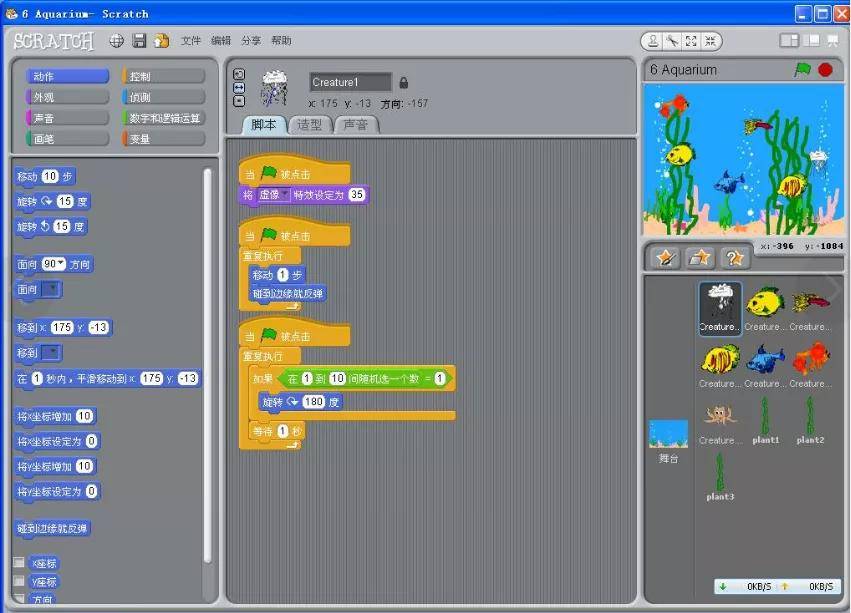
Task: Open the 文件 menu
Action: tap(191, 41)
